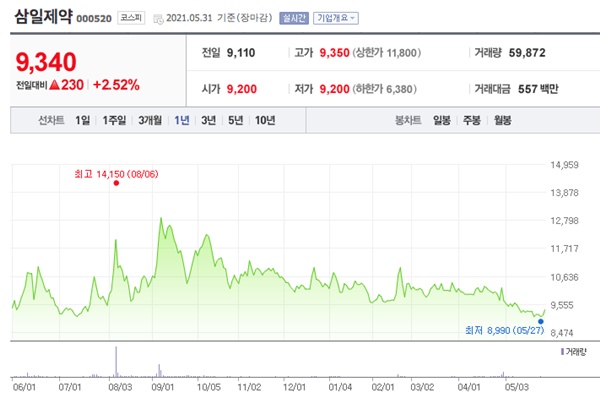Switch to 주봉 candle chart

(x=471, y=121)
